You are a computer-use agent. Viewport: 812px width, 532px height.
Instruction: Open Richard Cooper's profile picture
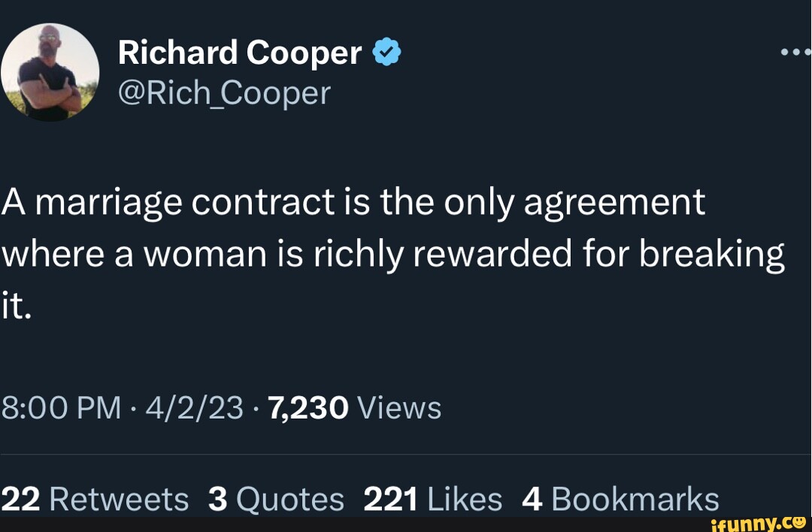[x=50, y=72]
